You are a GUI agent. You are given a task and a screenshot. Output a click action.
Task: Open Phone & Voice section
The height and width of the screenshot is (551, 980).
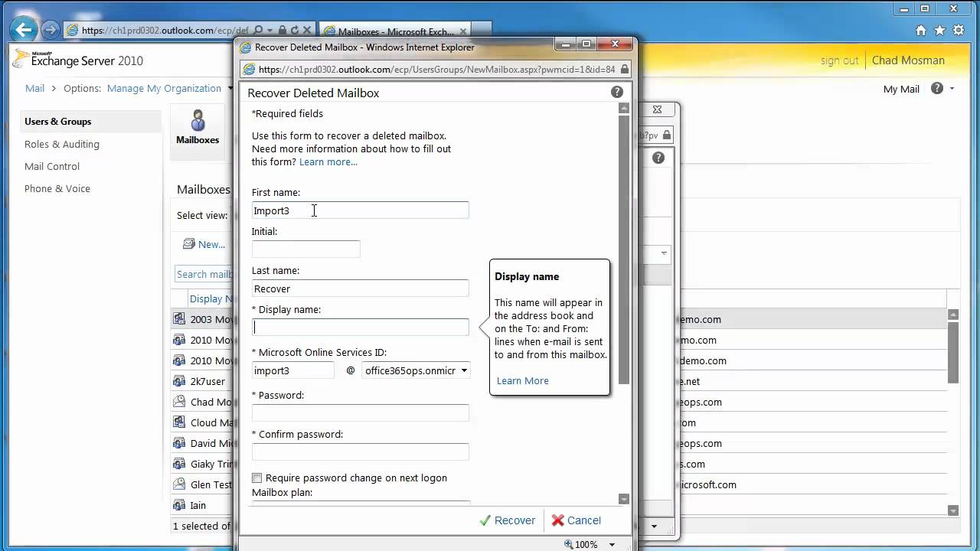tap(57, 188)
